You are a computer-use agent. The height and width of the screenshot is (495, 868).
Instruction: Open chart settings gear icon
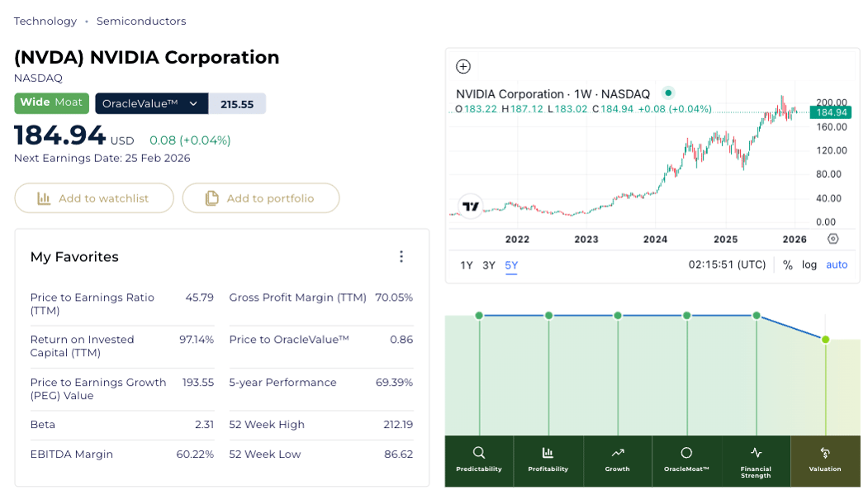pos(832,239)
